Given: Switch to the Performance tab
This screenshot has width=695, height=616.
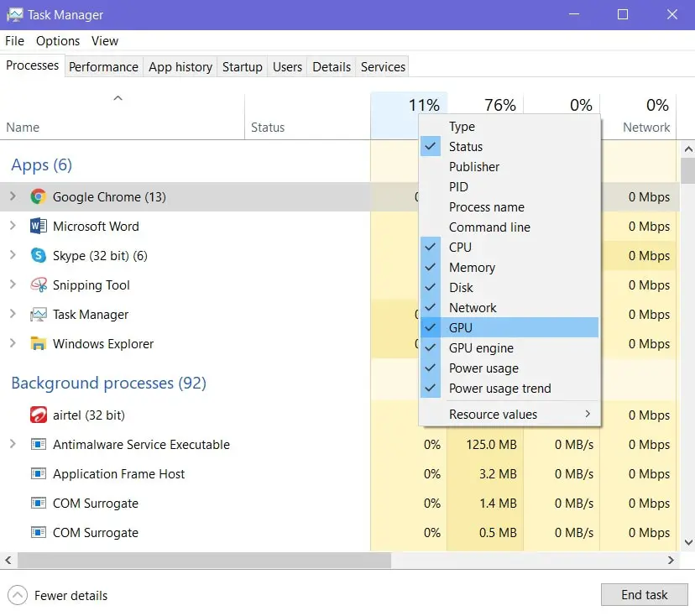Looking at the screenshot, I should [x=104, y=67].
